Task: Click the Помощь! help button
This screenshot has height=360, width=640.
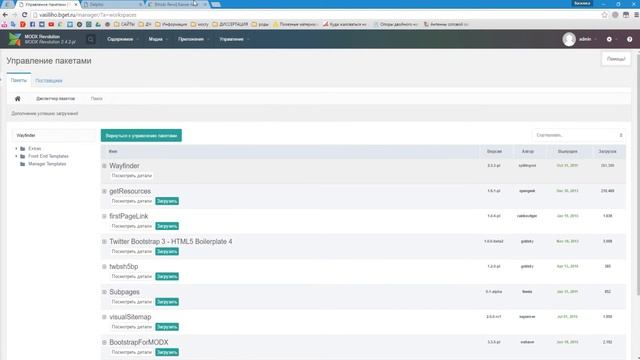Action: [616, 59]
